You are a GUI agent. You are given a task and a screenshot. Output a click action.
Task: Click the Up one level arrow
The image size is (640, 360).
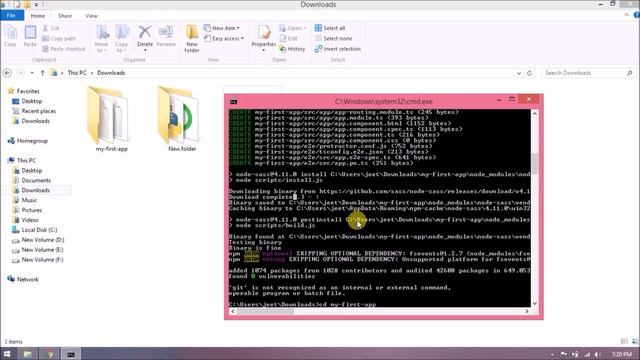pos(42,73)
